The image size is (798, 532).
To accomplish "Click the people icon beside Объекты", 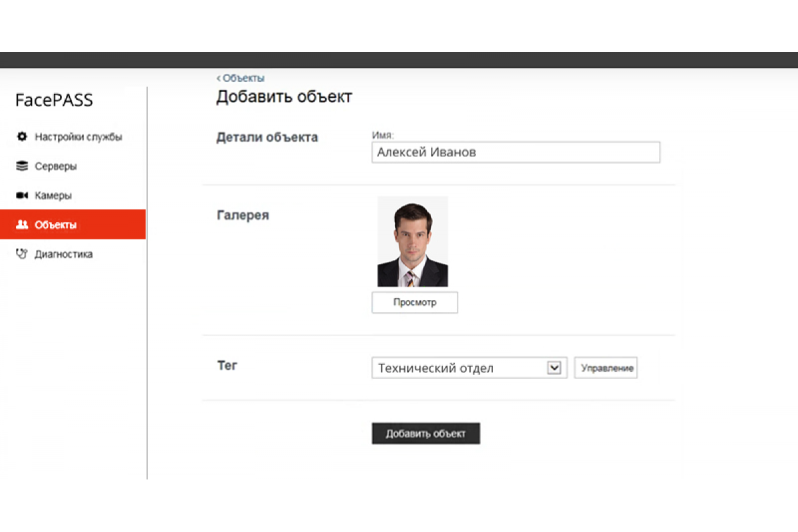I will pyautogui.click(x=21, y=225).
